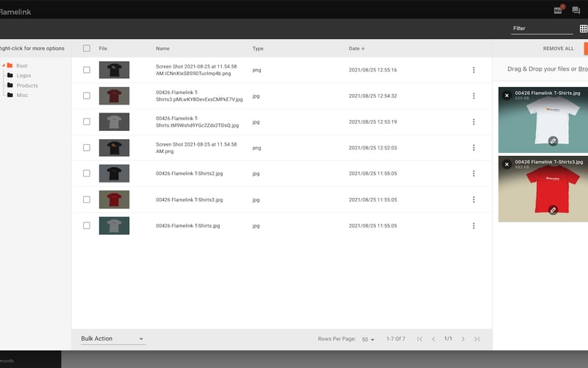Check the 00426 Flamelink T-Shirts2.jpg row
This screenshot has width=588, height=368.
point(87,173)
